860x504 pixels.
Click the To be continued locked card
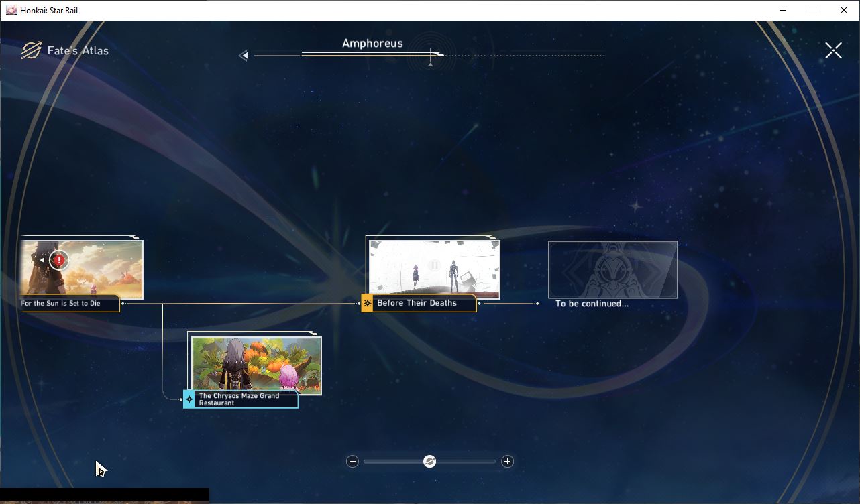612,269
